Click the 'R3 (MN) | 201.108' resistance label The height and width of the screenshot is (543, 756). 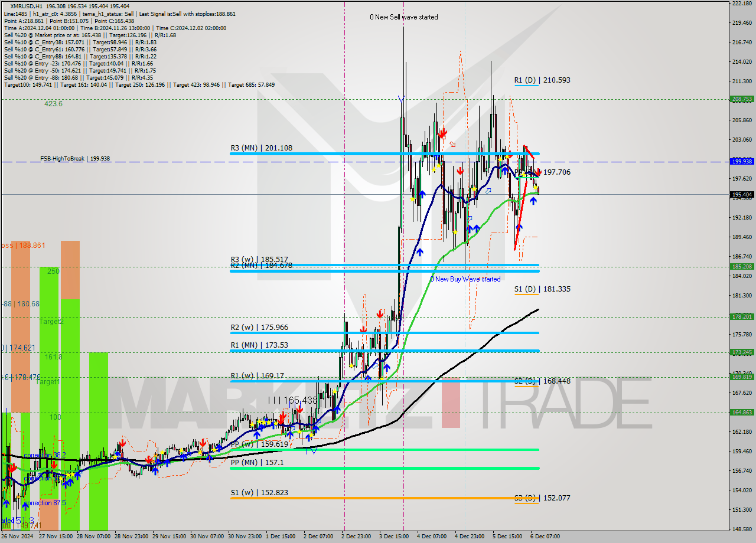tap(262, 148)
